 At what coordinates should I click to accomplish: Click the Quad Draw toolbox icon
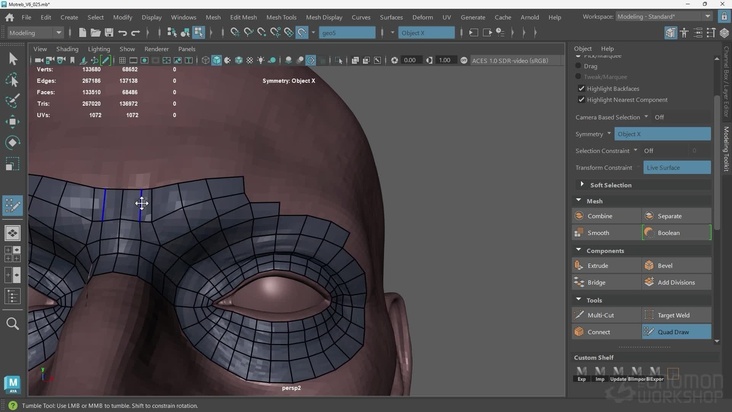pyautogui.click(x=13, y=205)
